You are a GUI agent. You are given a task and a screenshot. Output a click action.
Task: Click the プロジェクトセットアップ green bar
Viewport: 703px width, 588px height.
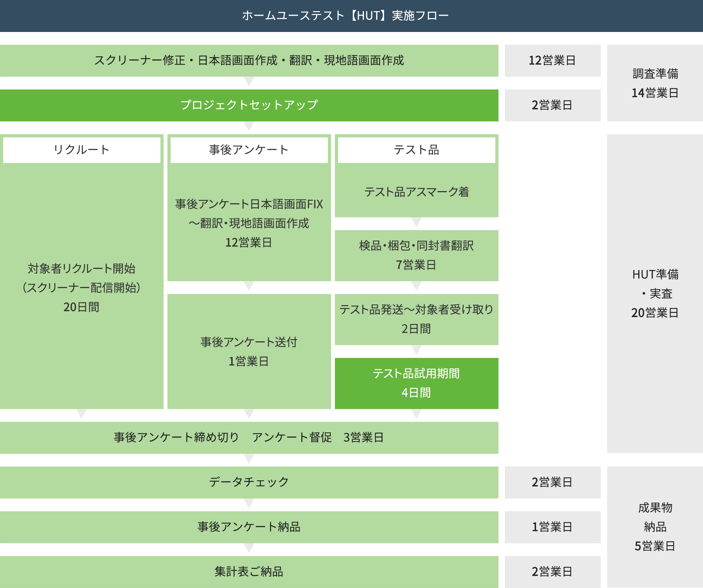[x=249, y=105]
